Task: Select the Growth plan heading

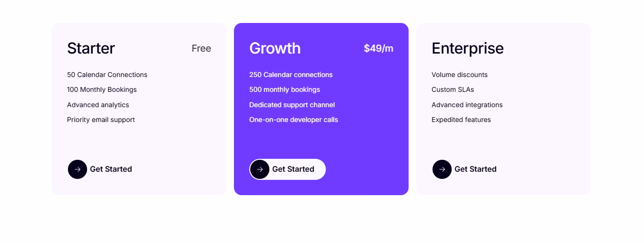Action: click(x=275, y=48)
